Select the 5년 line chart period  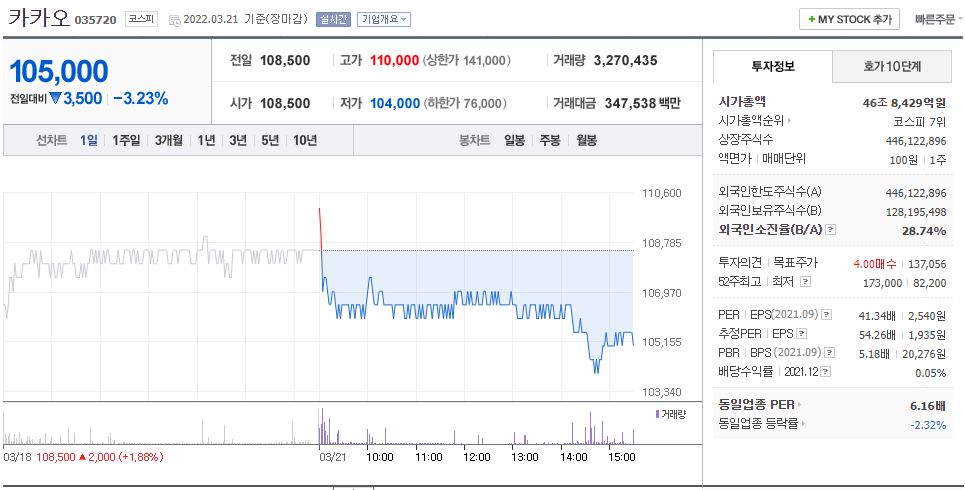click(x=270, y=140)
